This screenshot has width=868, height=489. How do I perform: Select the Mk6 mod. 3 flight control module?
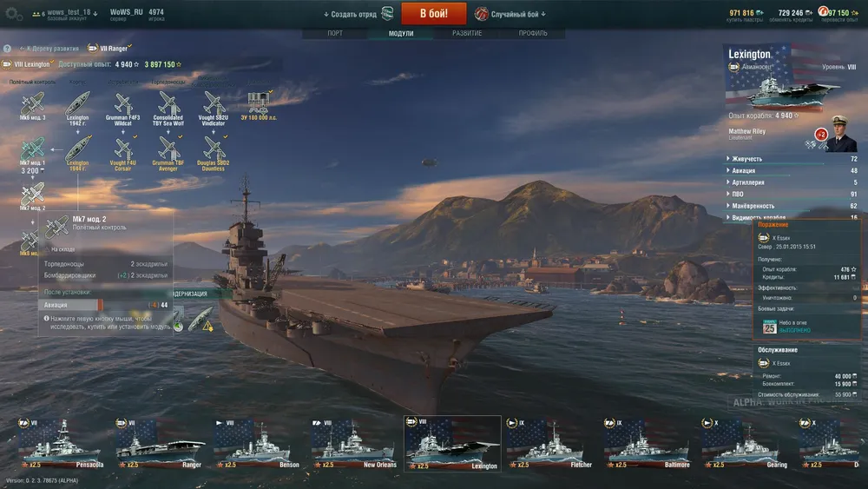coord(32,106)
